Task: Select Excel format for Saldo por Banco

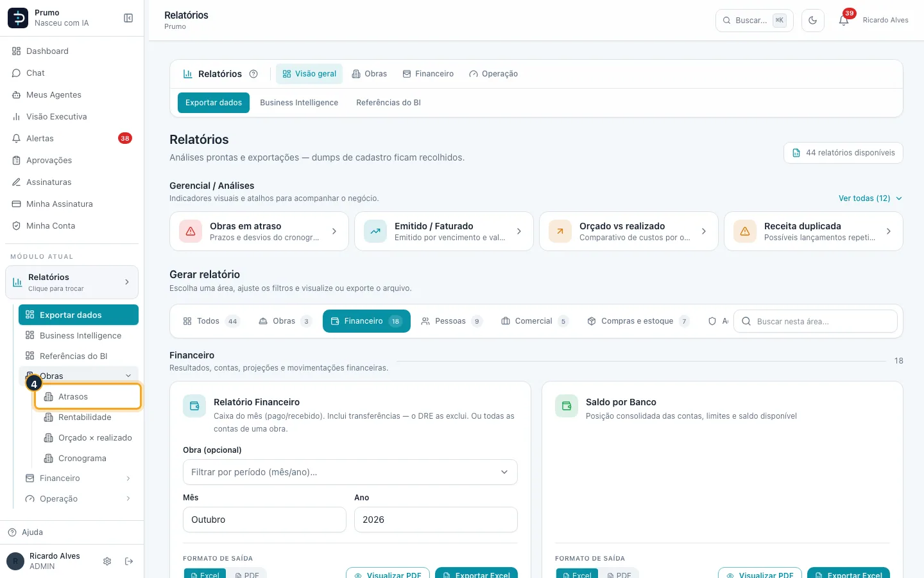Action: click(x=577, y=574)
